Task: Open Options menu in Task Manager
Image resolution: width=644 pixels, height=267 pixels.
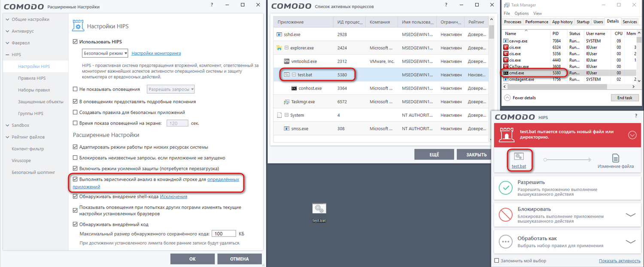Action: [x=522, y=13]
